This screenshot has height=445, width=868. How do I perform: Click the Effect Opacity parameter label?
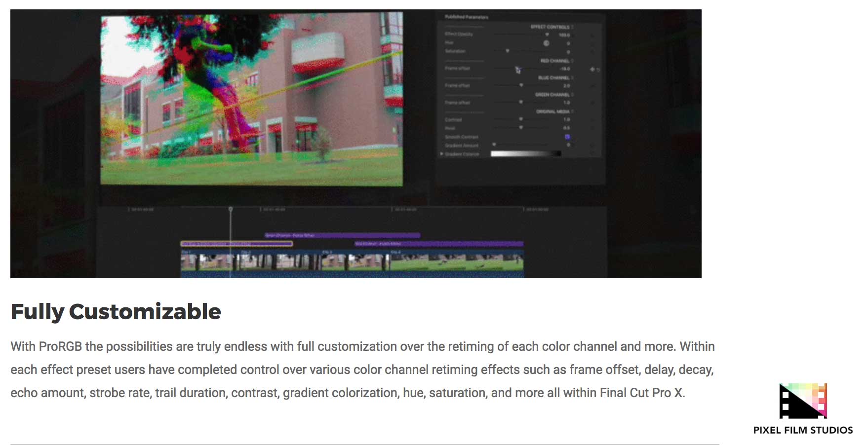(459, 34)
